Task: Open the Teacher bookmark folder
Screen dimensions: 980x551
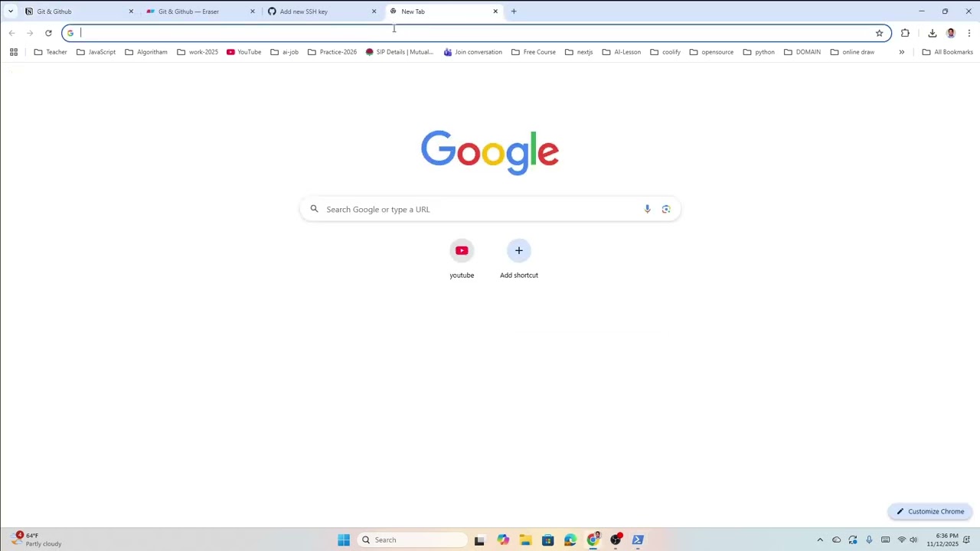Action: 51,52
